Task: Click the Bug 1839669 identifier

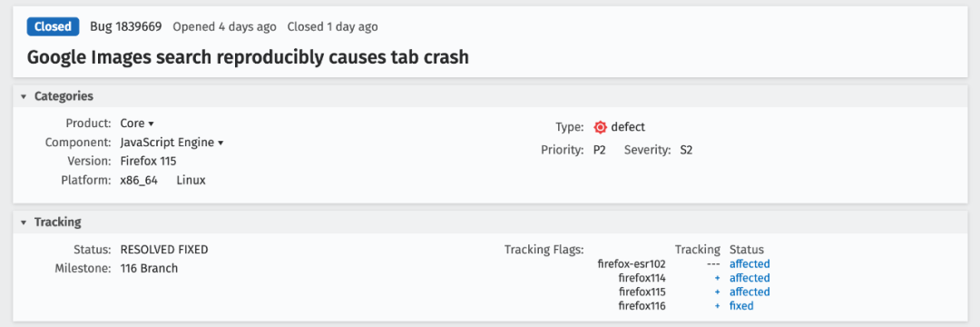Action: coord(126,27)
